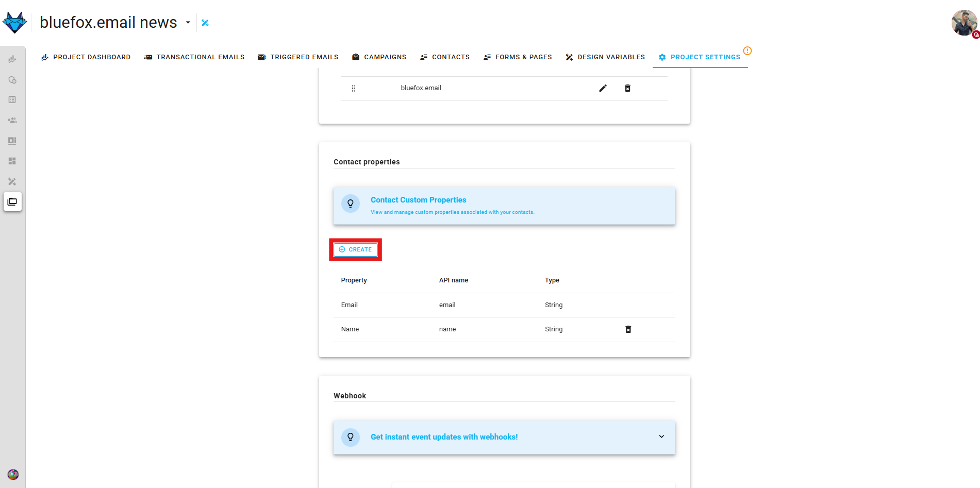The image size is (980, 488).
Task: Select the Project Settings tab
Action: click(x=700, y=57)
